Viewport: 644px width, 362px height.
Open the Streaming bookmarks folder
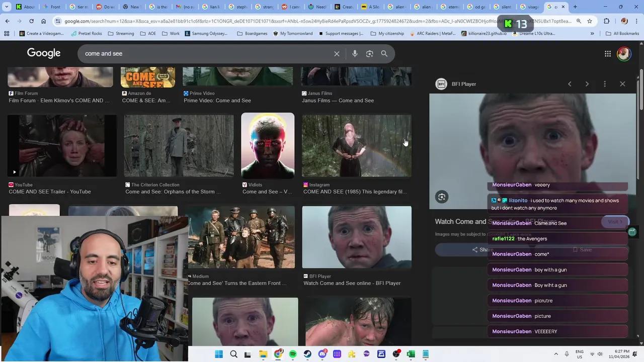click(121, 34)
